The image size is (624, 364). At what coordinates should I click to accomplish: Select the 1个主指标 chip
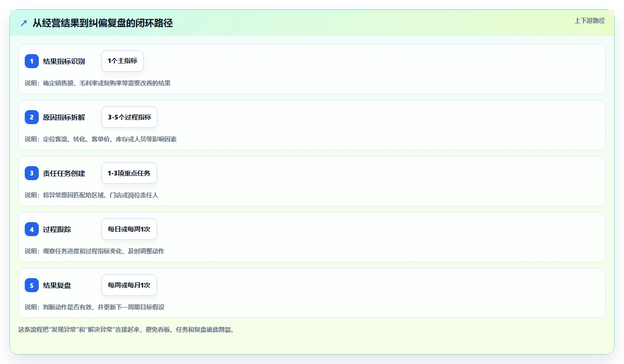(122, 61)
